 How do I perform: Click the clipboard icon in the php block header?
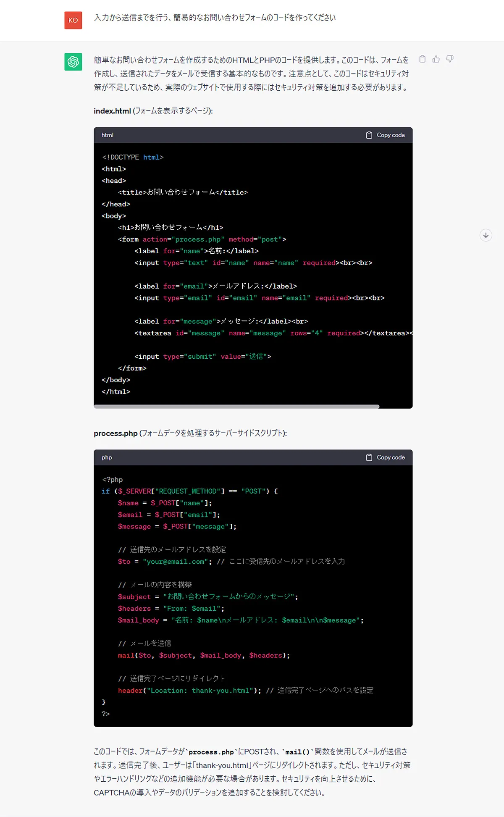(x=369, y=457)
